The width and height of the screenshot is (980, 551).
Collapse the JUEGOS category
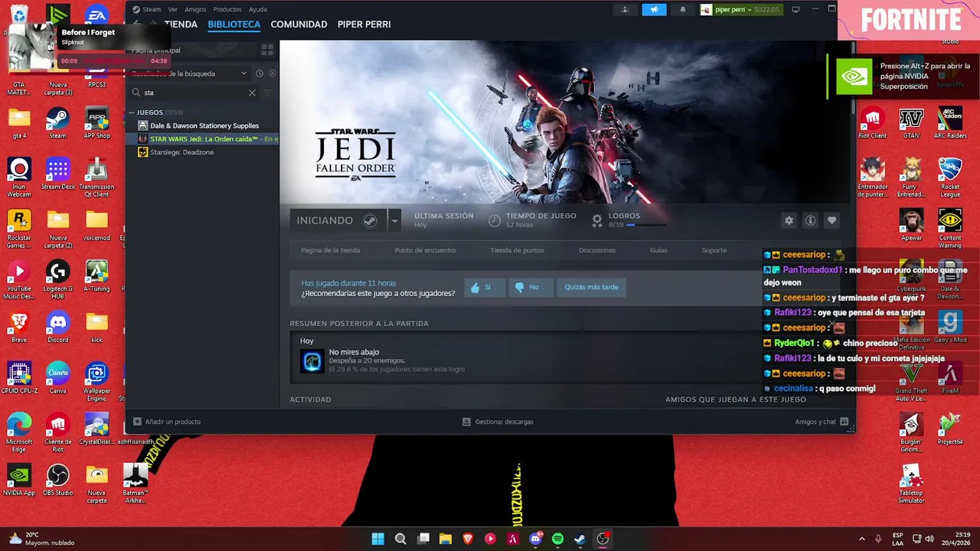coord(132,112)
